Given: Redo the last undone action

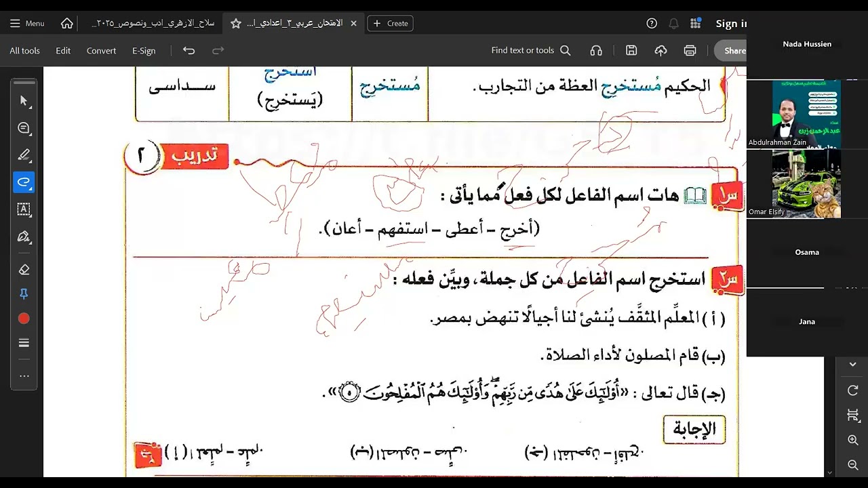Looking at the screenshot, I should coord(218,50).
